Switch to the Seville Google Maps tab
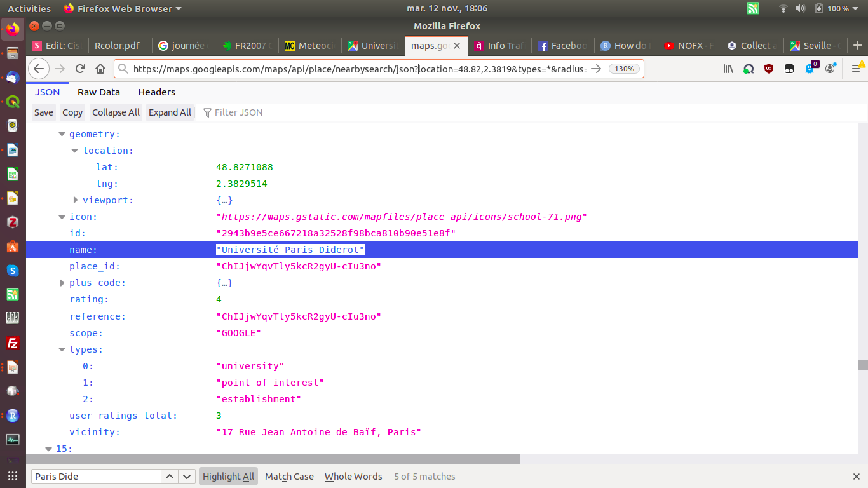Screen dimensions: 868x488 (x=815, y=46)
